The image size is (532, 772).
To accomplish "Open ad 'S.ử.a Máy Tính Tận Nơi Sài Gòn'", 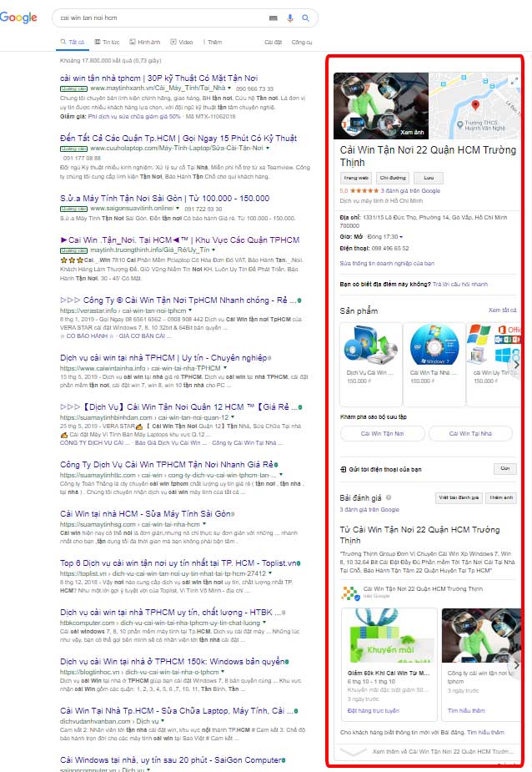I will (164, 199).
